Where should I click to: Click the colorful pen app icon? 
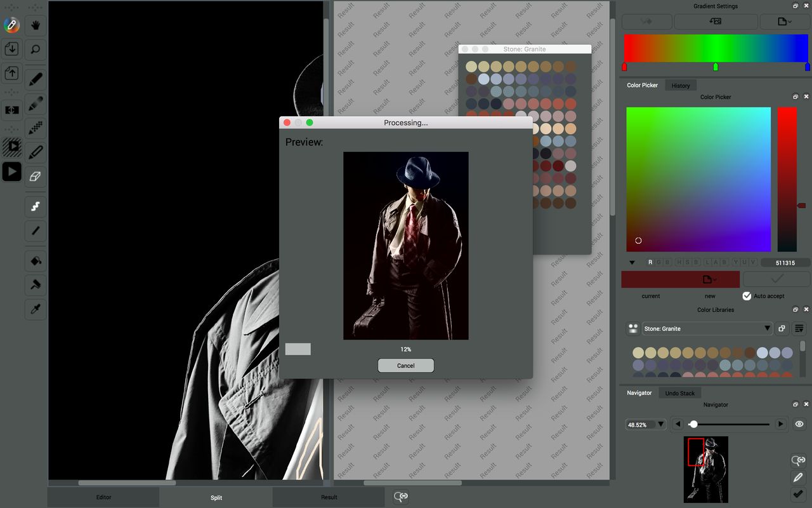coord(11,25)
